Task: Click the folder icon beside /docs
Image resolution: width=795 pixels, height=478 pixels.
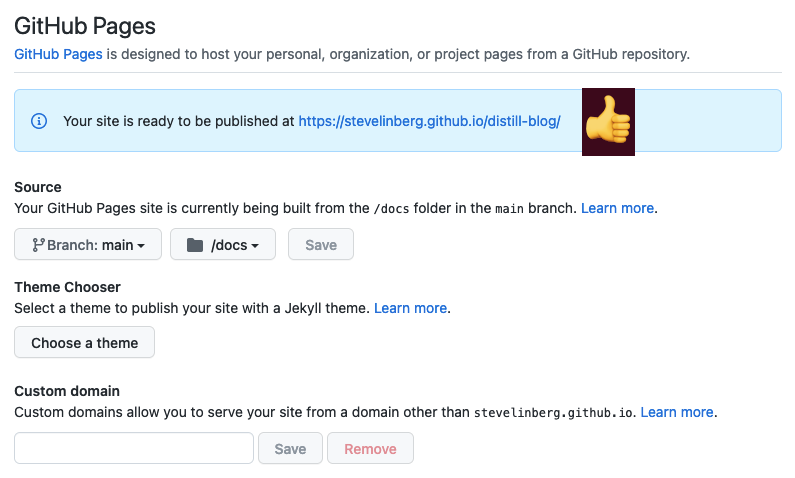Action: tap(195, 245)
